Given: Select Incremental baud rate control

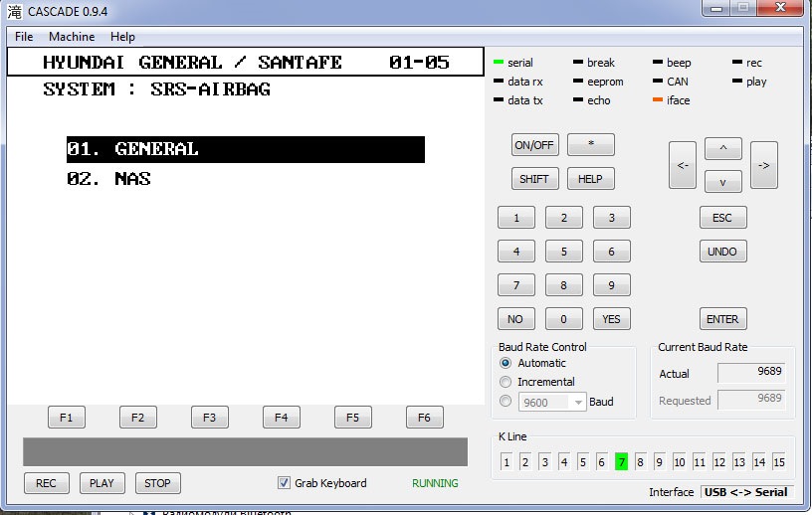Looking at the screenshot, I should [506, 382].
